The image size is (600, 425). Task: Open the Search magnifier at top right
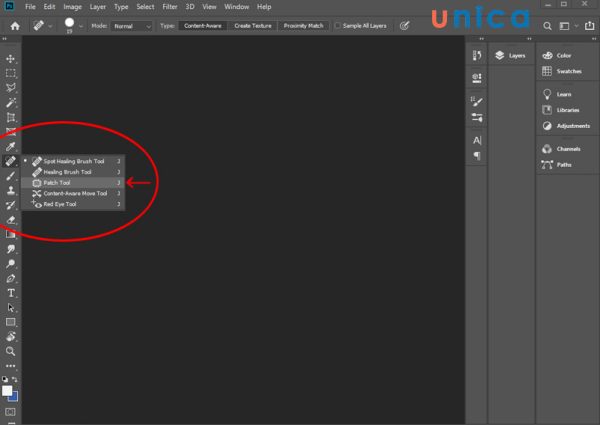[x=548, y=26]
